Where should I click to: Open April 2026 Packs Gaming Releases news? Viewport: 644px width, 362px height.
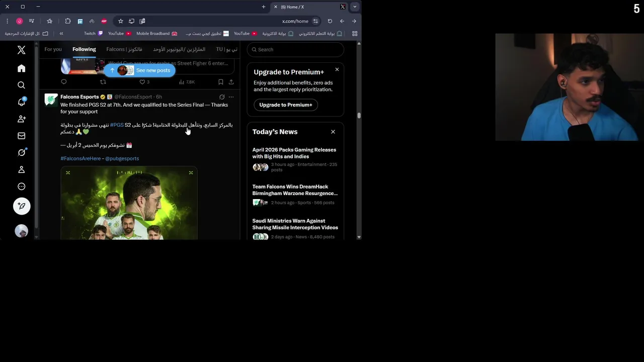point(295,159)
